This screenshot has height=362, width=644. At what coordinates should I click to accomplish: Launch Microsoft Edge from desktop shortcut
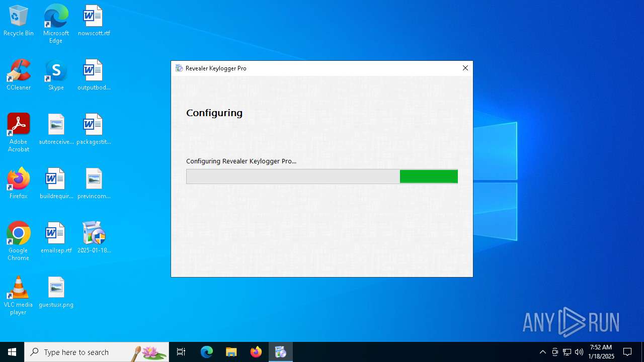56,24
